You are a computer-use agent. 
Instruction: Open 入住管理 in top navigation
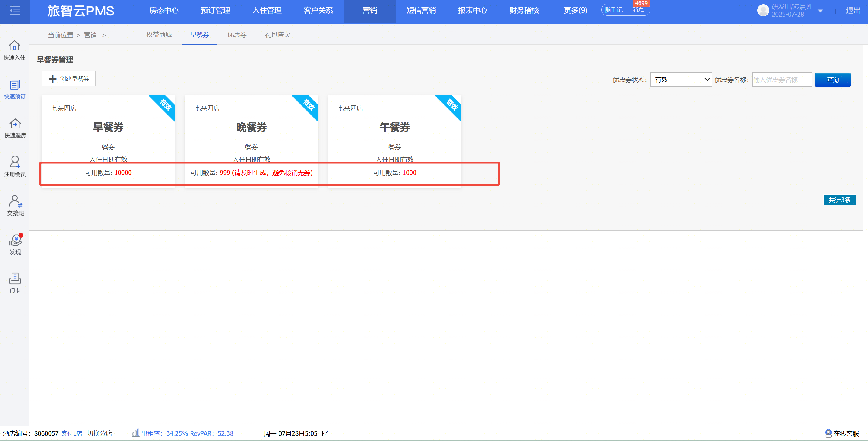pos(267,10)
